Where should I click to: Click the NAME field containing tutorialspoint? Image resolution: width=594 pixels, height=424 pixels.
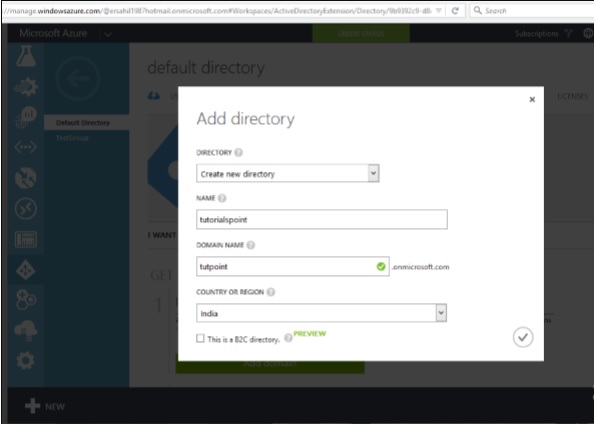click(x=322, y=219)
